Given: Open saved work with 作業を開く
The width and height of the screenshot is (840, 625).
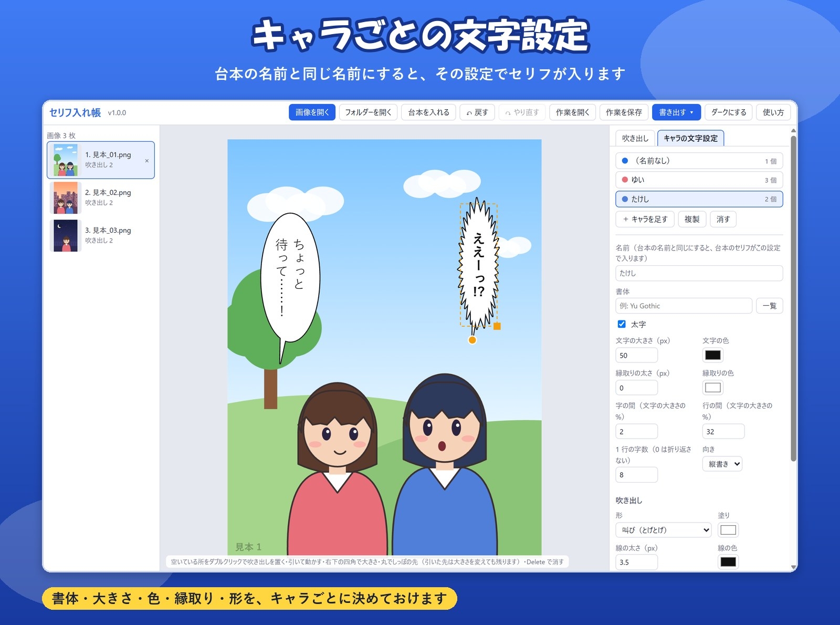Looking at the screenshot, I should tap(572, 112).
